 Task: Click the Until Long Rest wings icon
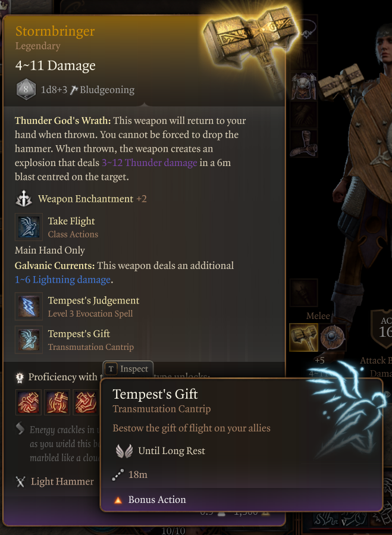coord(124,451)
